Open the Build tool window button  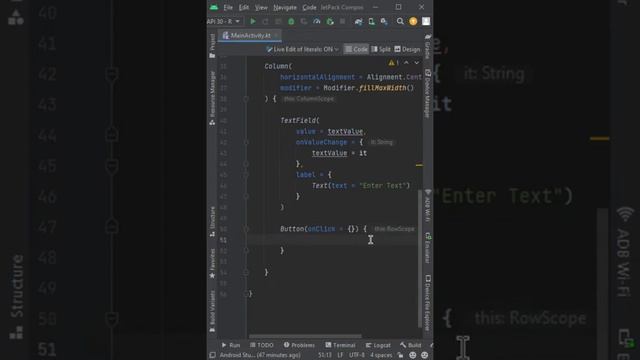coord(411,345)
